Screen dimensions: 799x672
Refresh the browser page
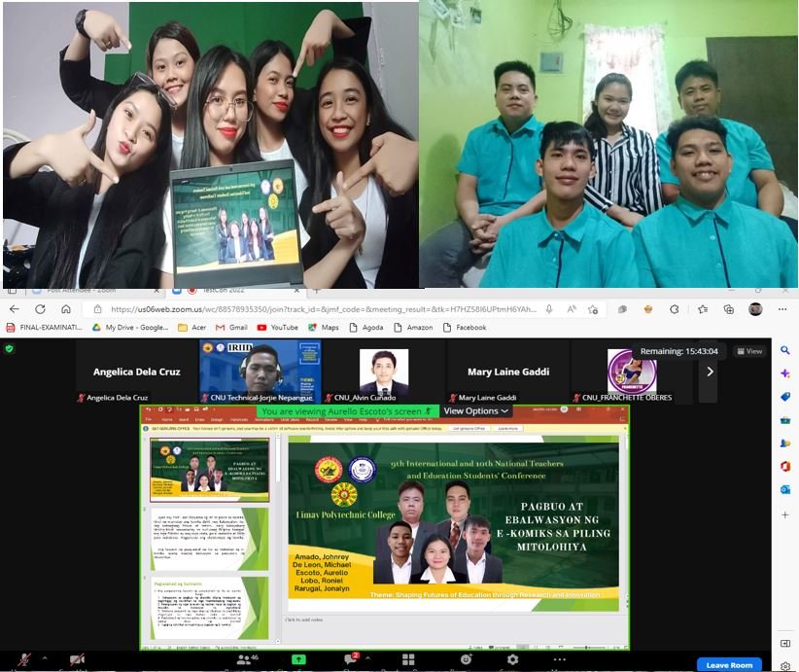point(67,309)
